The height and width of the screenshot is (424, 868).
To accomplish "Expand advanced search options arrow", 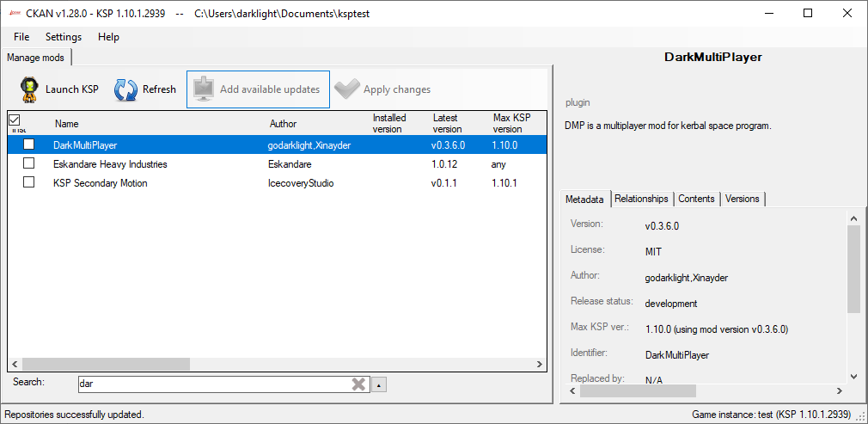I will coord(379,384).
